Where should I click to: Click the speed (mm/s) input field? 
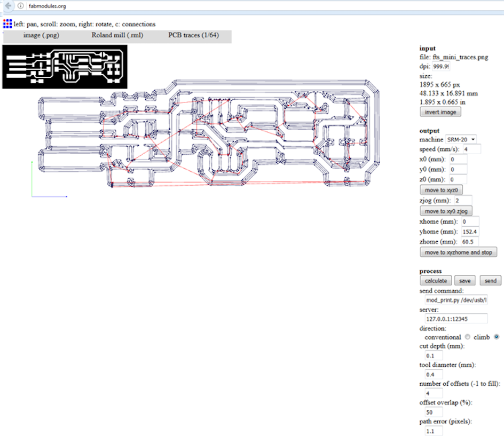point(472,149)
